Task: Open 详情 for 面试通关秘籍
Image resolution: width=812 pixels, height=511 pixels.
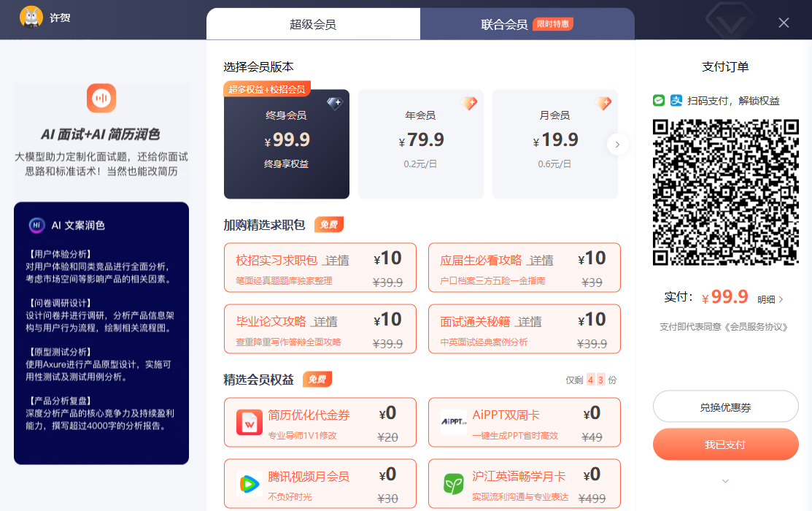Action: [x=529, y=322]
